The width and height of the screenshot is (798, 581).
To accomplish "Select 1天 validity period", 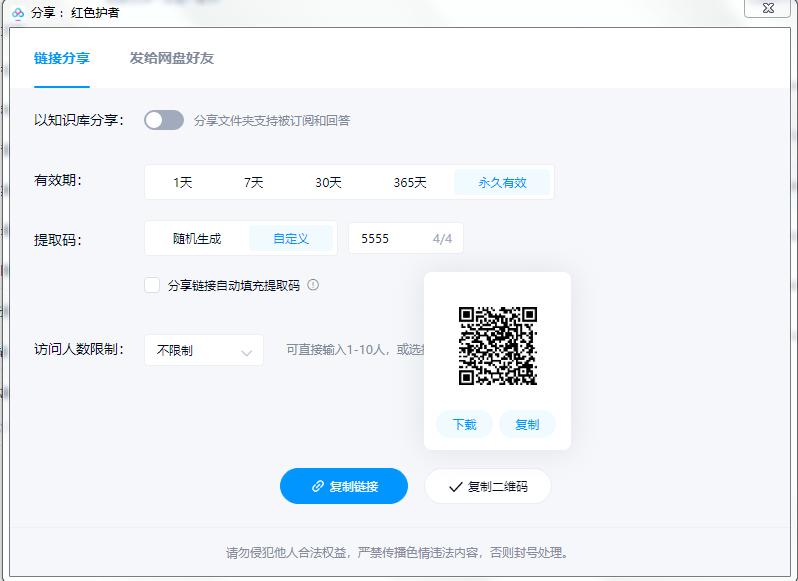I will [182, 182].
